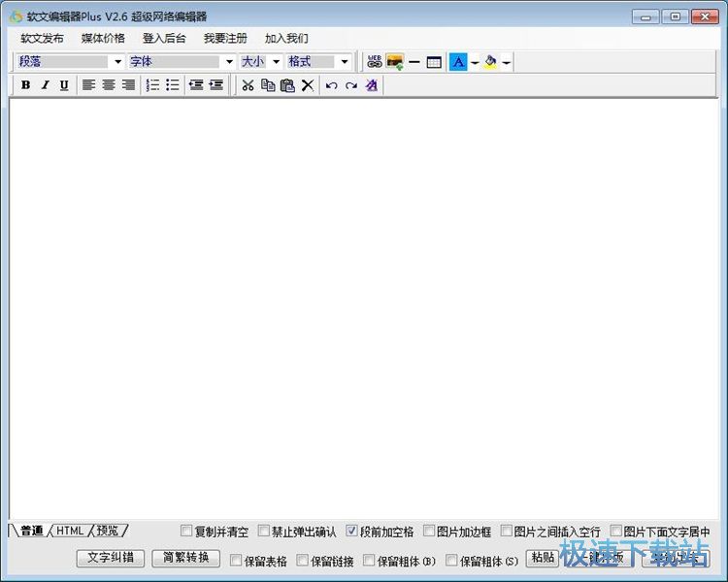
Task: Open the 软文发布 menu
Action: tap(42, 39)
